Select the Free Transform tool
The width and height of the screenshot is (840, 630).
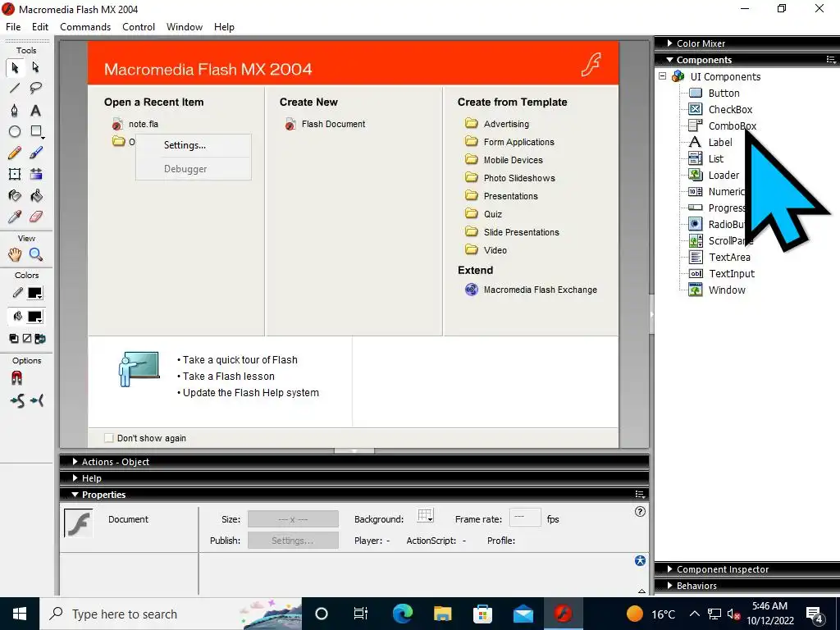pos(15,174)
